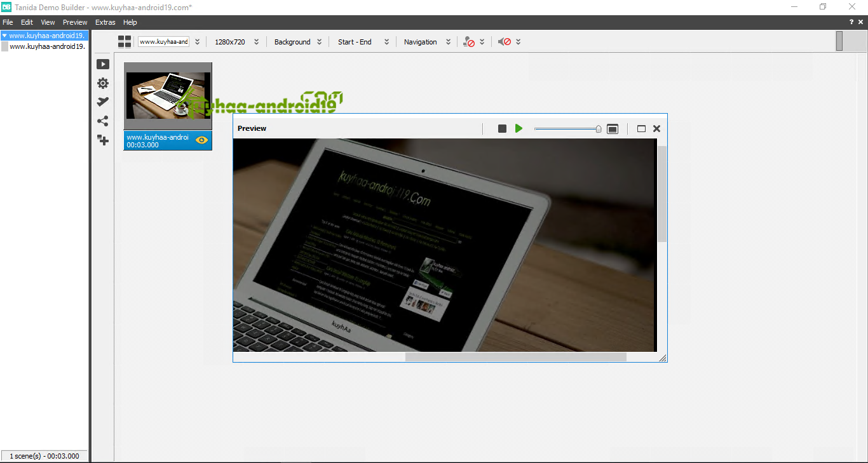Click the Preview zoom slider handle
The width and height of the screenshot is (868, 463).
tap(599, 129)
